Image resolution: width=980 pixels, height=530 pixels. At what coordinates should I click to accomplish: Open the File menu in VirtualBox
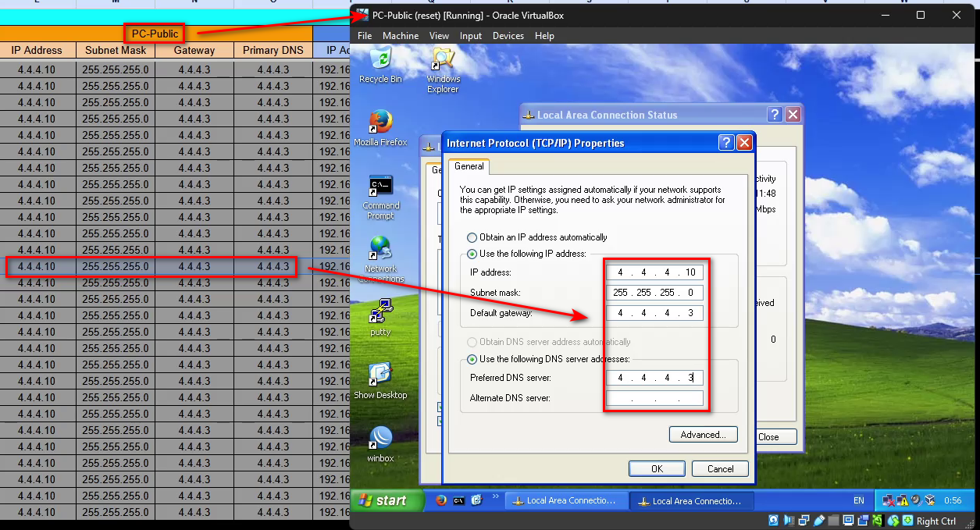click(365, 36)
